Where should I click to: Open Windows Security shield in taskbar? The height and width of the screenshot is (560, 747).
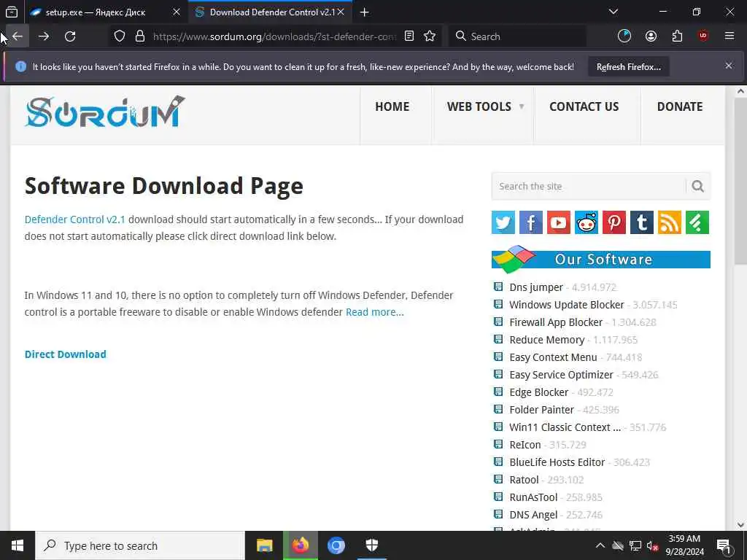(x=371, y=545)
